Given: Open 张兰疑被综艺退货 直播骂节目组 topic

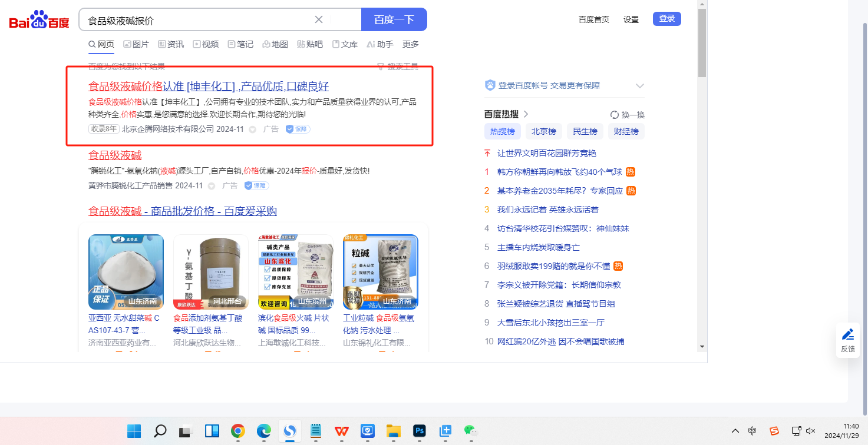Looking at the screenshot, I should tap(556, 304).
